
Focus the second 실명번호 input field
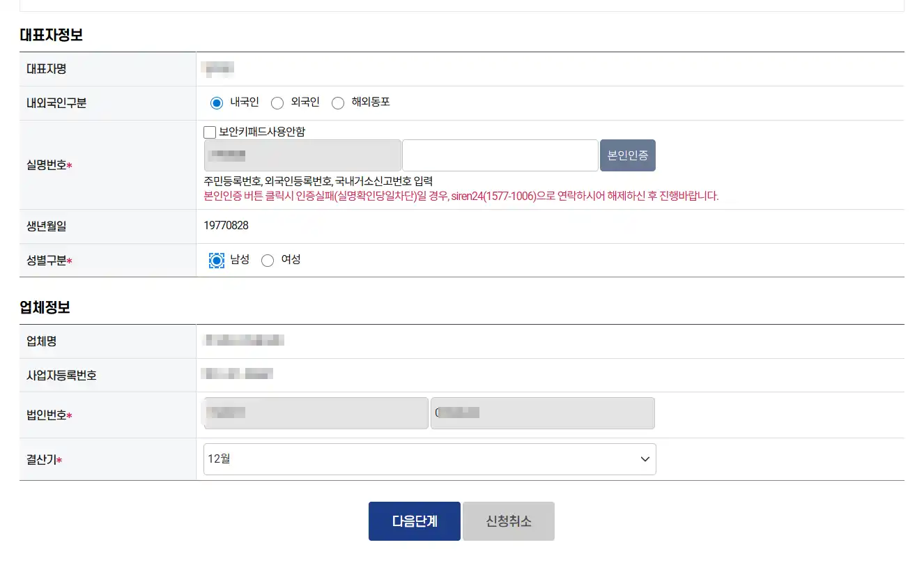tap(500, 155)
